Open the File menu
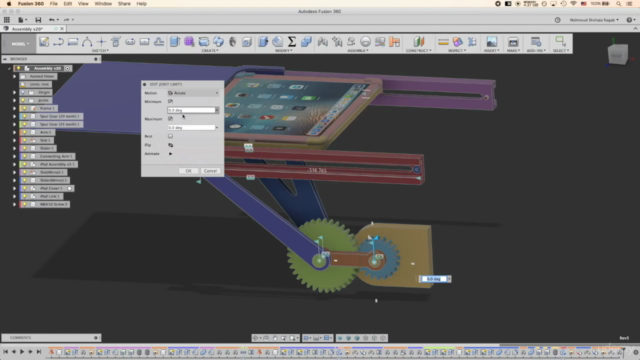 click(53, 4)
